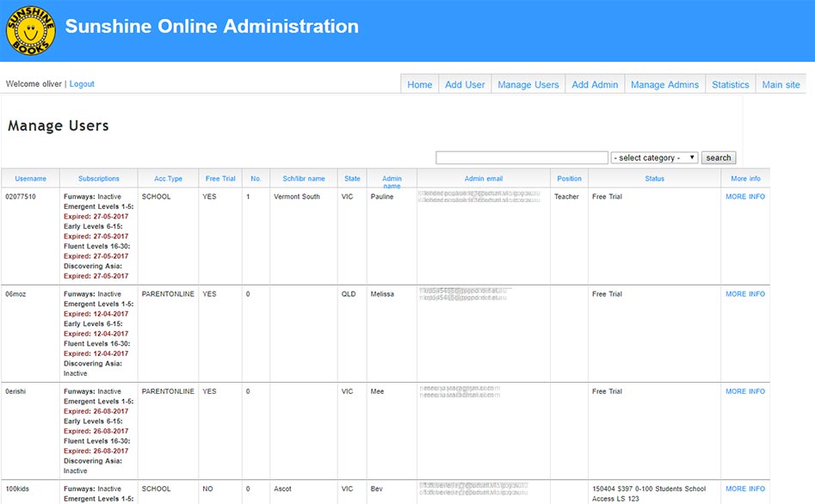The width and height of the screenshot is (815, 504).
Task: Open the select category dropdown
Action: click(x=654, y=157)
